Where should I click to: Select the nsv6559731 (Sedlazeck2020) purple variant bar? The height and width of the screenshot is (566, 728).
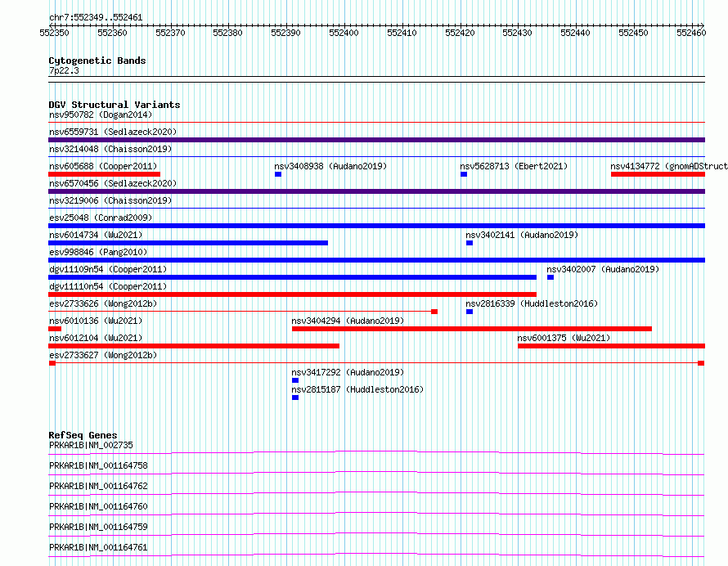(376, 140)
